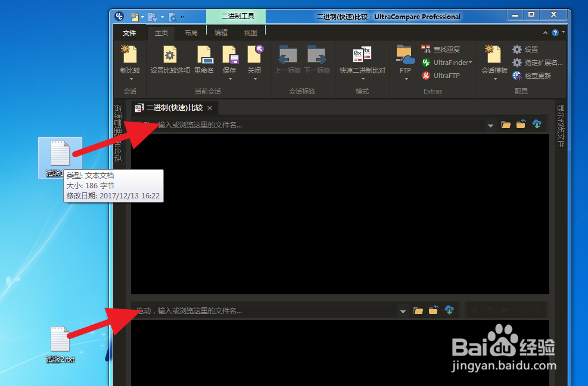Click the previous difference up arrow icon

[x=490, y=310]
